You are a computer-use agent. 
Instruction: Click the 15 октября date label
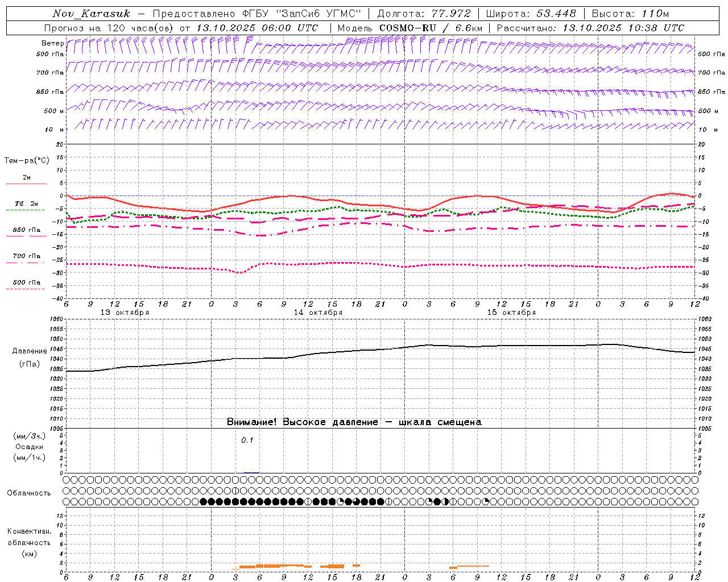pos(511,313)
